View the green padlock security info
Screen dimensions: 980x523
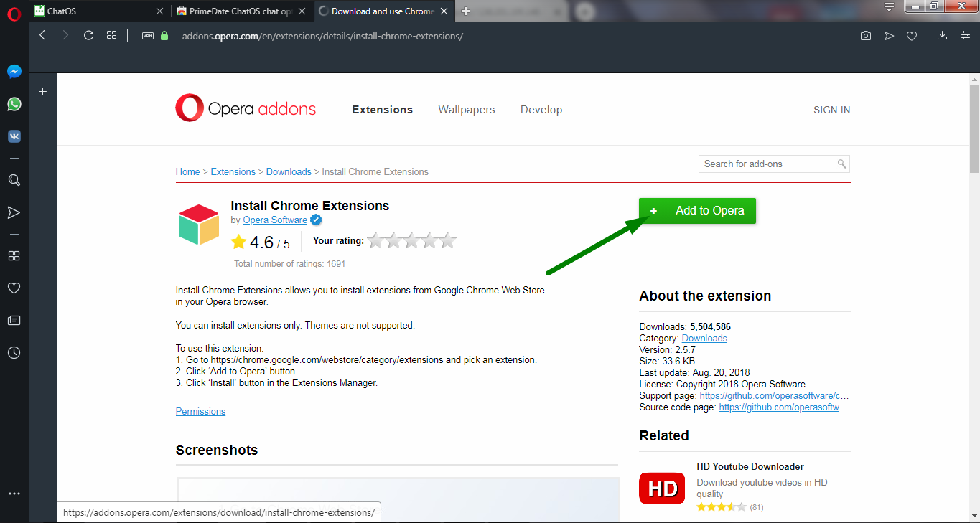coord(164,36)
